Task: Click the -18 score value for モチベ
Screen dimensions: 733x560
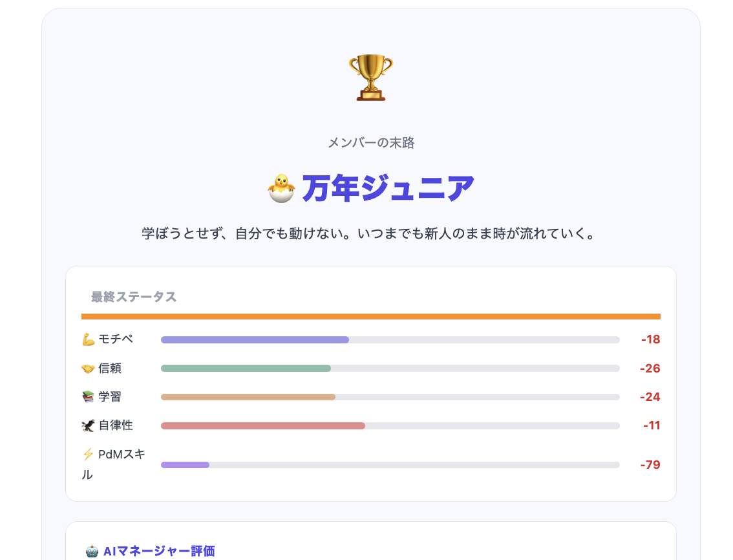Action: (651, 339)
